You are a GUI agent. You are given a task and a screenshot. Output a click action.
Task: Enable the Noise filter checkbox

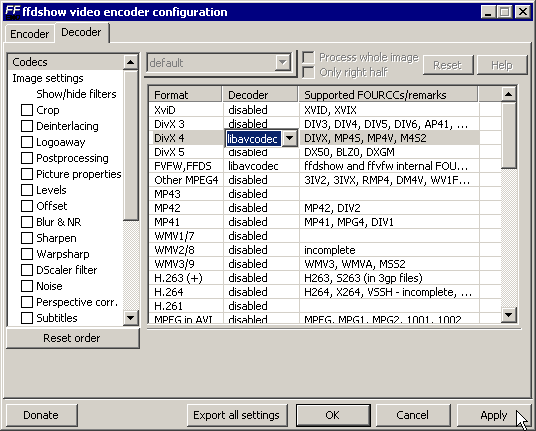(27, 286)
